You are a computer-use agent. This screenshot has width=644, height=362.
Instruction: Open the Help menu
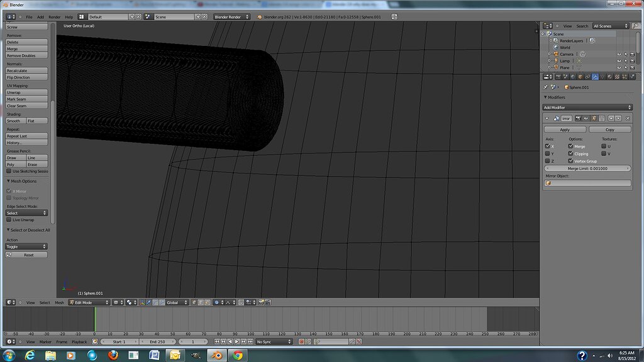[69, 17]
